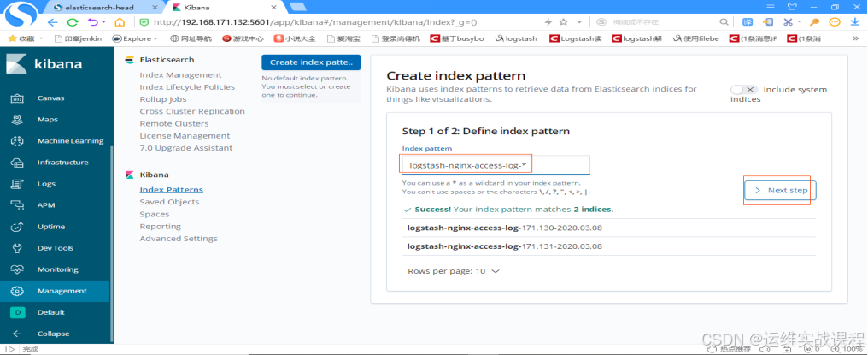Viewport: 868px width, 355px height.
Task: Open Uptime in the sidebar
Action: tap(50, 227)
